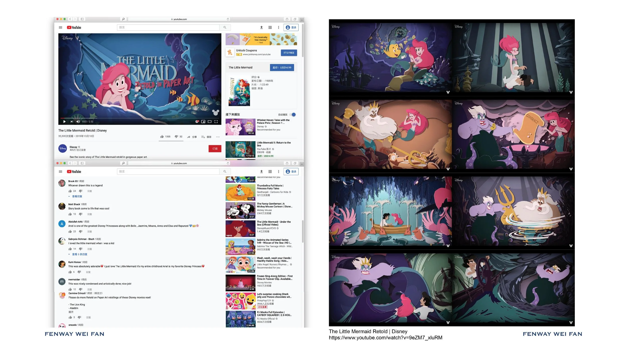Expand Carmine Crincoli's comment with 展开
This screenshot has height=364, width=627.
tap(71, 312)
